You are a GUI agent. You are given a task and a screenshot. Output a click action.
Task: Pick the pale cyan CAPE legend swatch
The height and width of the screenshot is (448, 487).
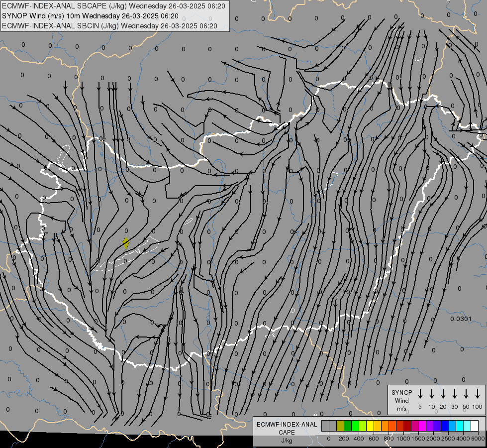(x=467, y=426)
